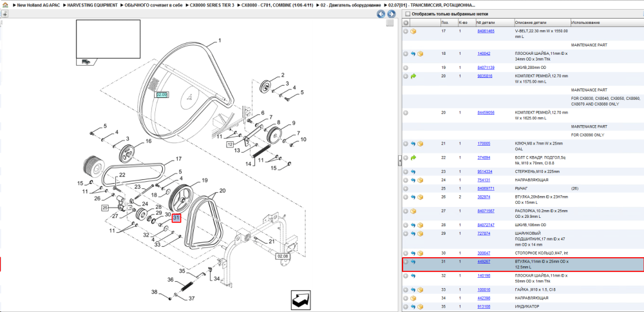Viewport: 644px width, 312px height.
Task: Click the teal 02.09 reference label on cover
Action: click(162, 95)
